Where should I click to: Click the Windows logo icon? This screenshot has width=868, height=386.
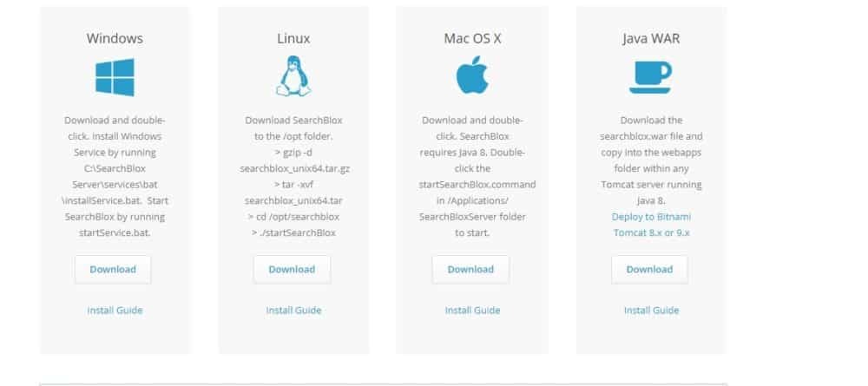(115, 77)
